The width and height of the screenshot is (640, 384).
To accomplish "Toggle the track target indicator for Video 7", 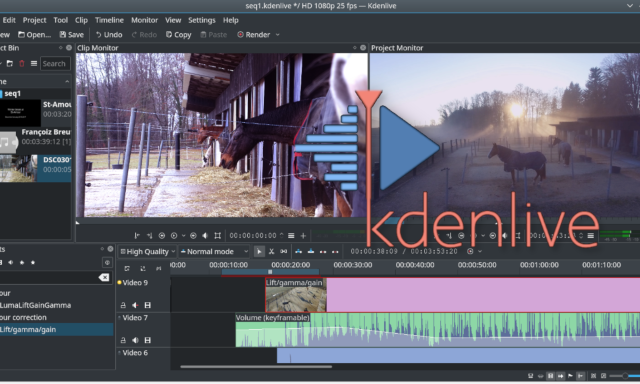I will [x=119, y=317].
